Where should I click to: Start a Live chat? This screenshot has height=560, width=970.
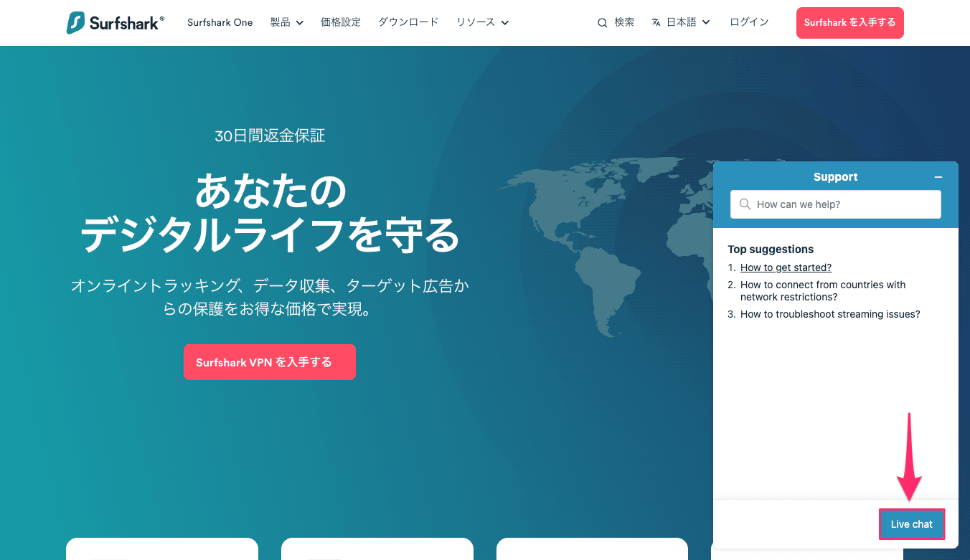pyautogui.click(x=912, y=524)
